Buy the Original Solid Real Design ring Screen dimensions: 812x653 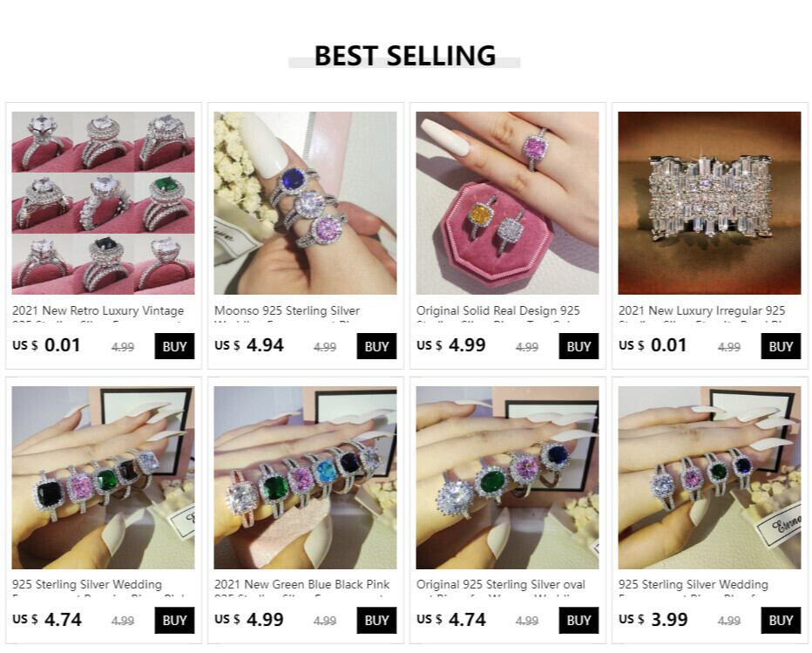[579, 346]
